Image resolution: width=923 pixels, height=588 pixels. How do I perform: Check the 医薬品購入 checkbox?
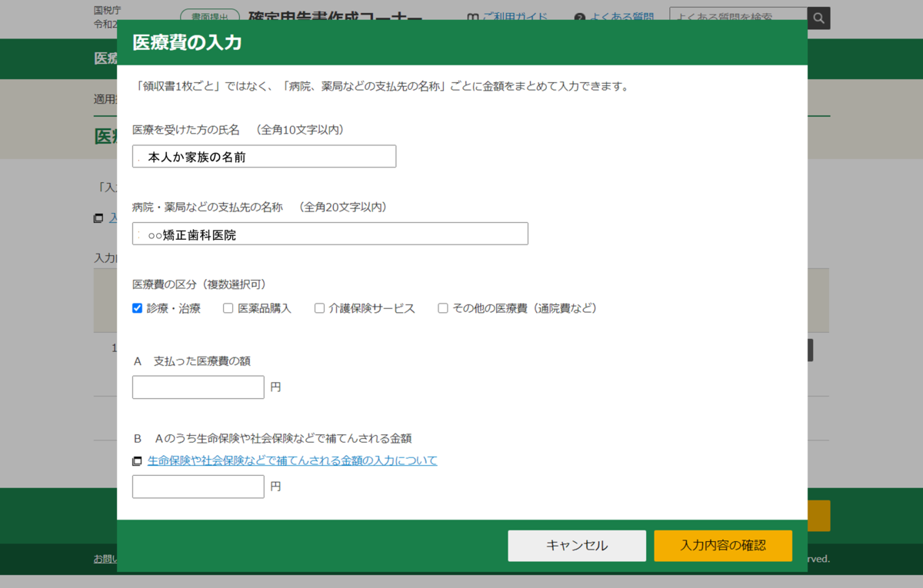pos(228,307)
